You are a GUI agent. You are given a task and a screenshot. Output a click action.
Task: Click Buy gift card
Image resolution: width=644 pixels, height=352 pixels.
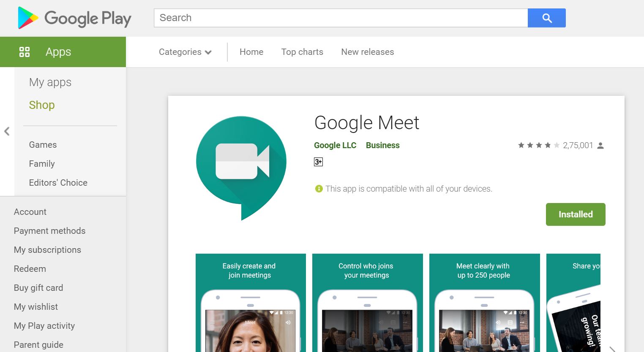pos(38,288)
